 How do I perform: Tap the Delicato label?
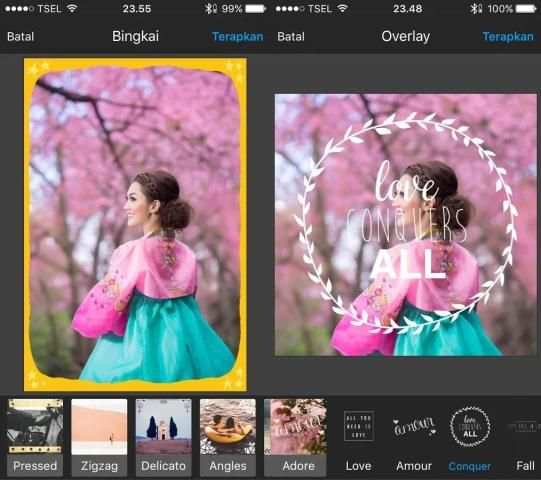click(164, 466)
